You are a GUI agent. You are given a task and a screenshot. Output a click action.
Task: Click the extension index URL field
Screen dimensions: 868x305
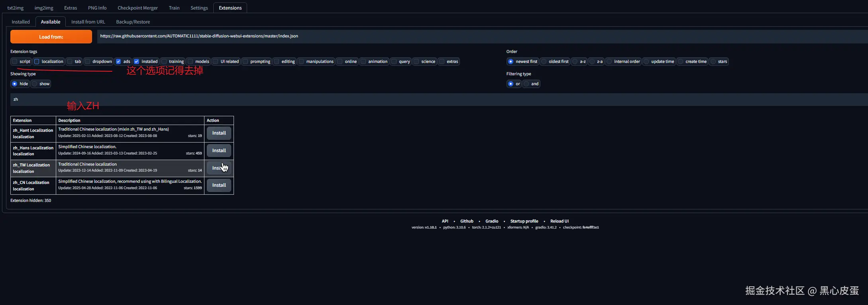(x=482, y=36)
